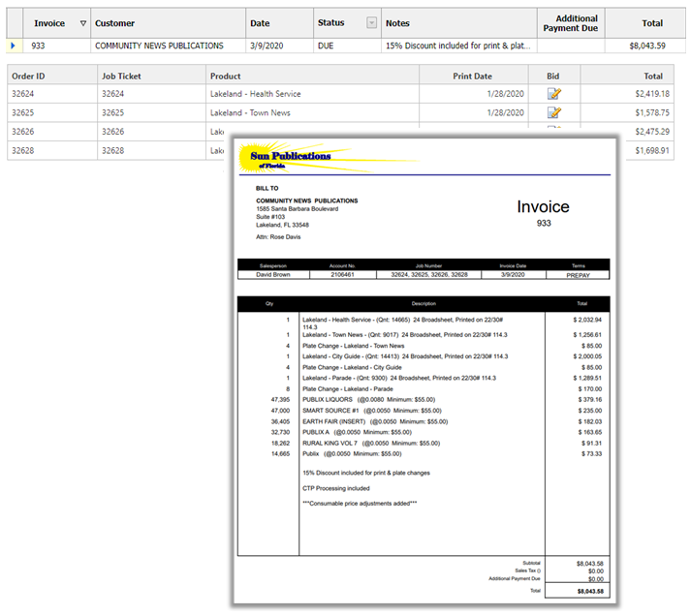Image resolution: width=691 pixels, height=616 pixels.
Task: Select the Date column header
Action: pyautogui.click(x=279, y=23)
